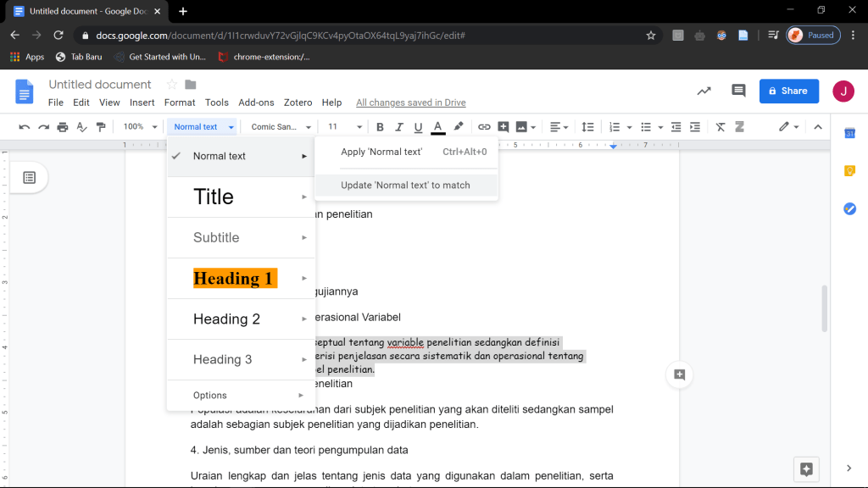Open the zoom 100% dropdown
This screenshot has width=868, height=488.
pyautogui.click(x=140, y=127)
